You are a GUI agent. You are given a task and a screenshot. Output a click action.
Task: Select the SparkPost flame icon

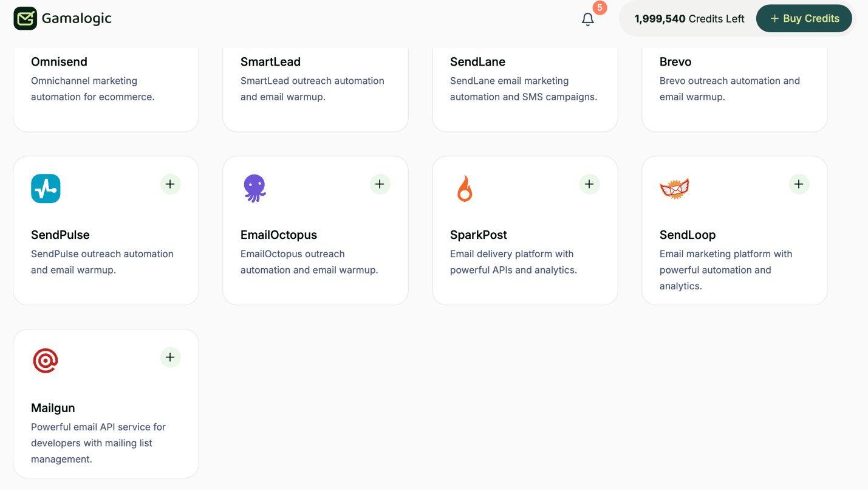[x=464, y=188]
